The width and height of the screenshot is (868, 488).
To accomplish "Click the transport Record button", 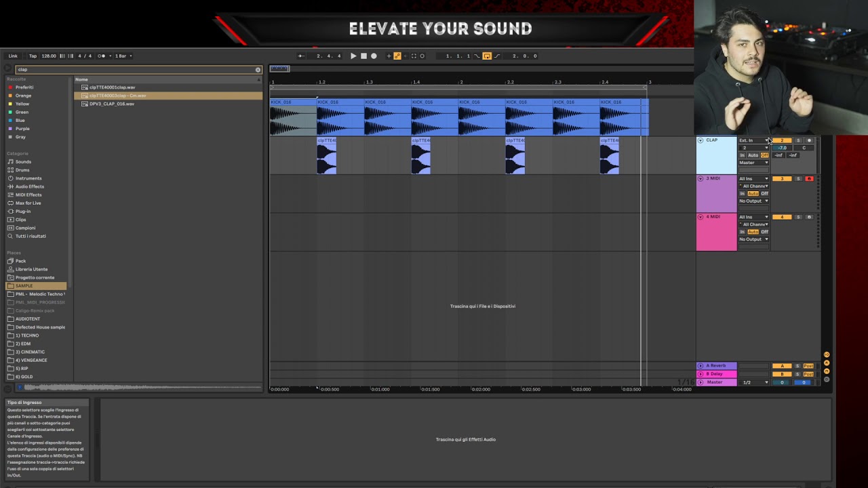I will pyautogui.click(x=374, y=56).
